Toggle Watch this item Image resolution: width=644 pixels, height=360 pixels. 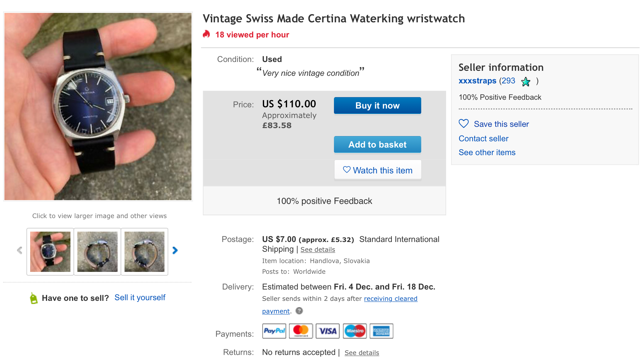378,170
